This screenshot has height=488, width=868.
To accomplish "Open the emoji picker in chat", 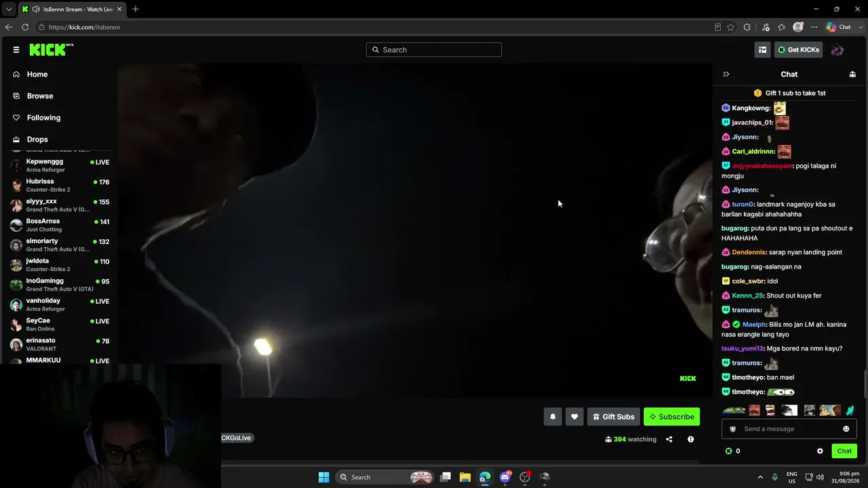I will [846, 429].
